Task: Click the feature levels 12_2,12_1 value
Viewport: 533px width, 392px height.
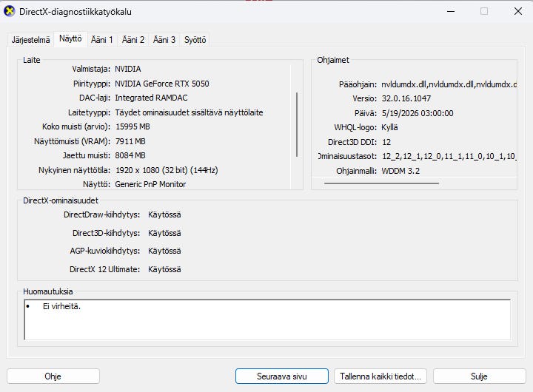Action: (449, 156)
